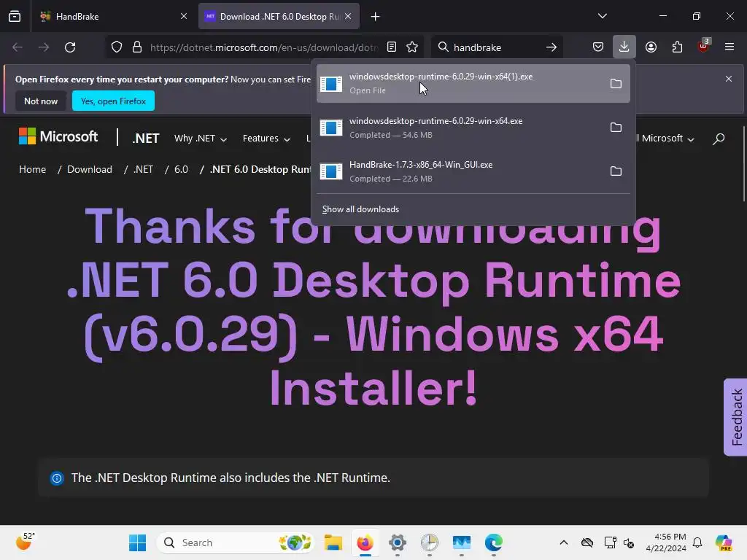
Task: Go to Home breadcrumb
Action: [32, 169]
